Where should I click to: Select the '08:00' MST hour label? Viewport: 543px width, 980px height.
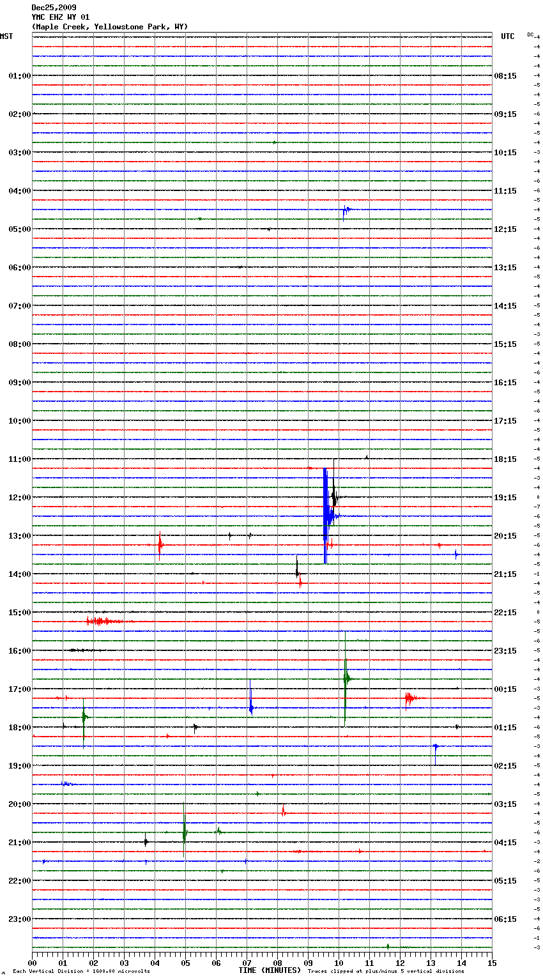coord(20,344)
